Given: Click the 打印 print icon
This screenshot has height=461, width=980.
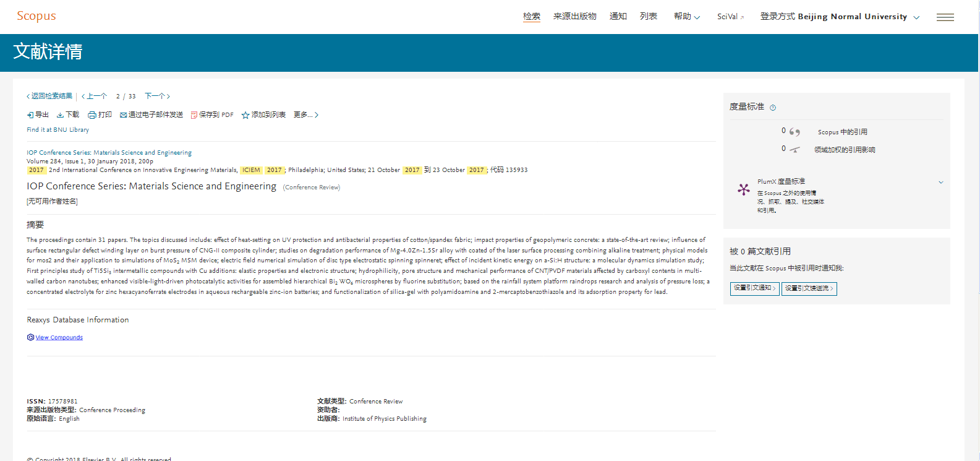Looking at the screenshot, I should coord(92,115).
